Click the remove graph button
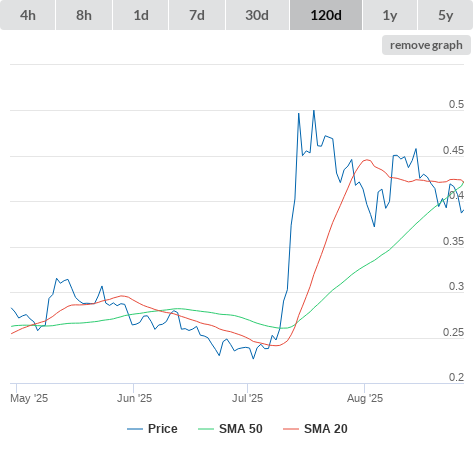 [x=426, y=45]
